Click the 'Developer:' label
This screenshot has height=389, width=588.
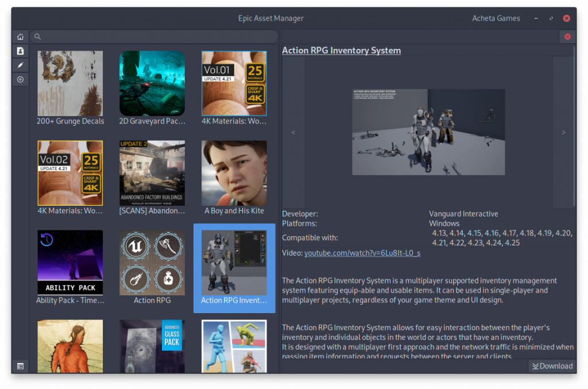300,214
